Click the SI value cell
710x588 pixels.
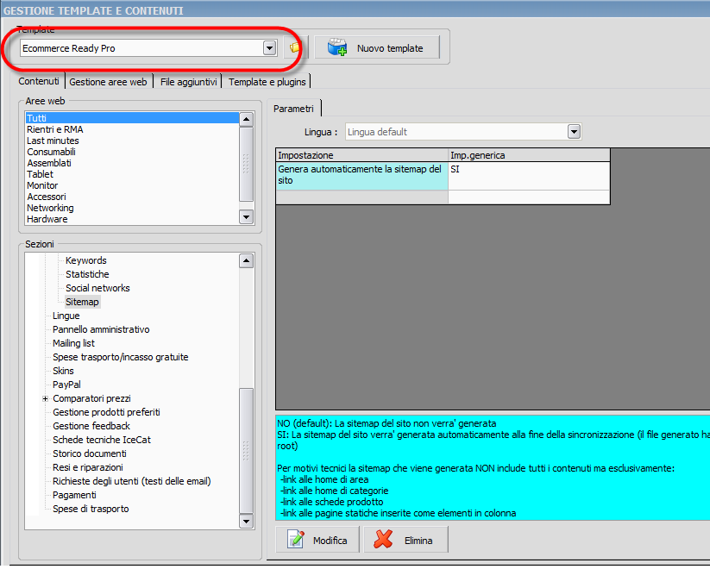[529, 176]
